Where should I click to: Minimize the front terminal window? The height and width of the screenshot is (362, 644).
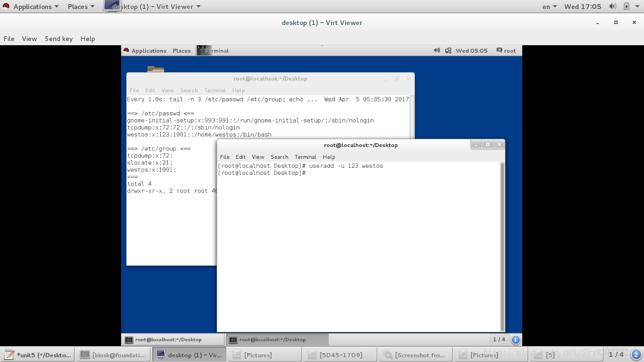click(476, 145)
